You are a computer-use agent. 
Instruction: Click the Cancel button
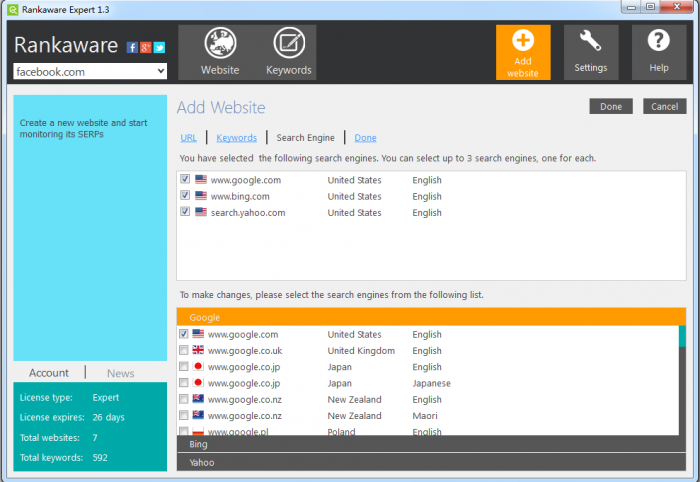(664, 106)
